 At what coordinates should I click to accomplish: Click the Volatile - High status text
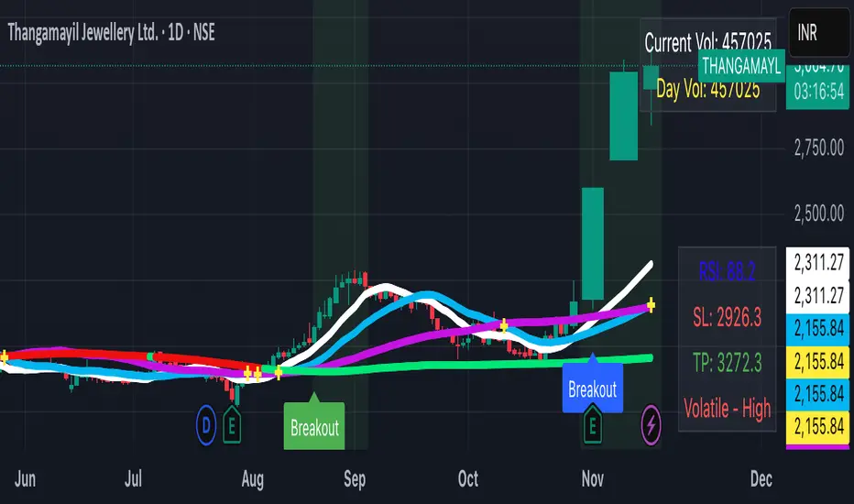(728, 408)
